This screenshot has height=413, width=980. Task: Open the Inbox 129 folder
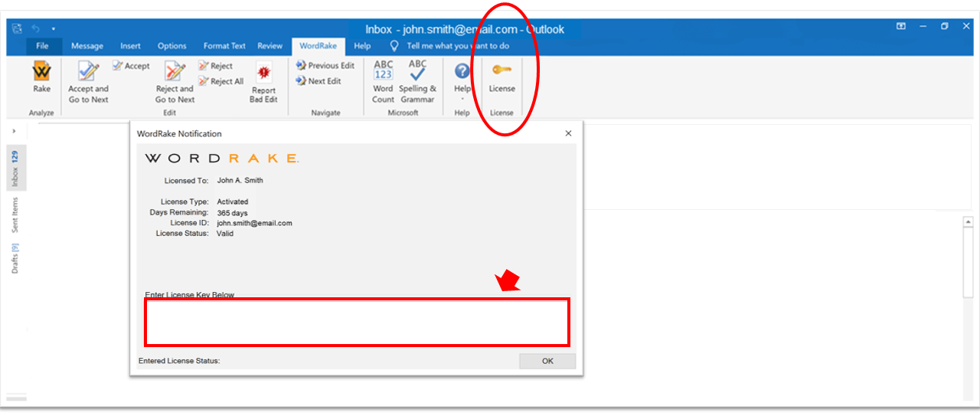click(x=15, y=169)
